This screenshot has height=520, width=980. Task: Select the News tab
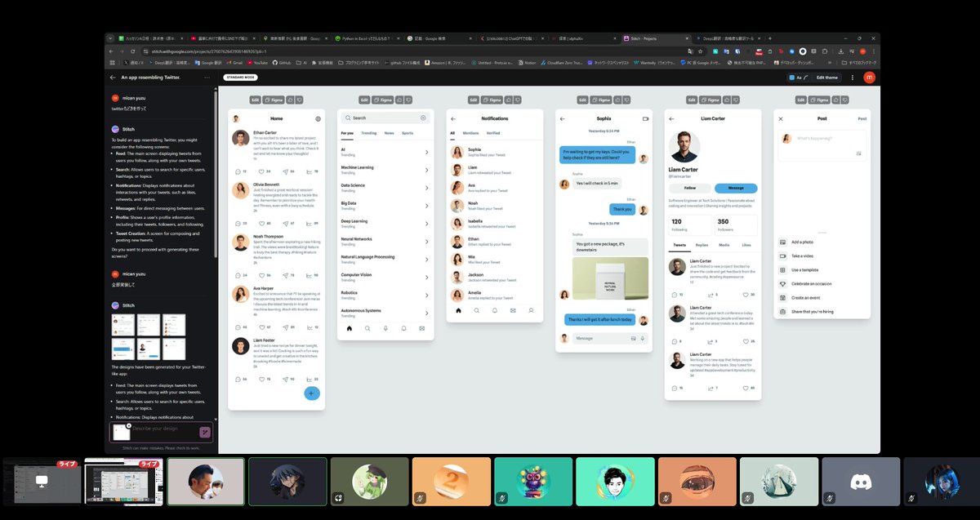[389, 132]
